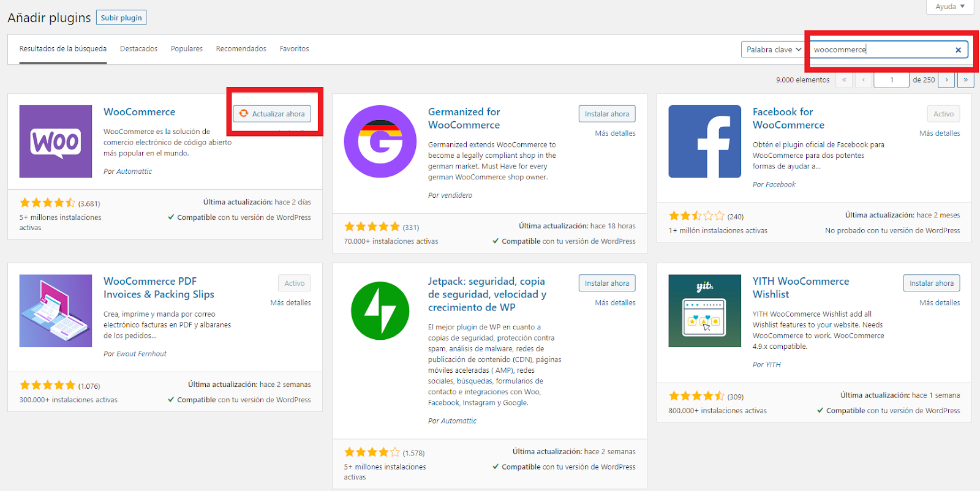
Task: Open author link Facebook
Action: 781,184
